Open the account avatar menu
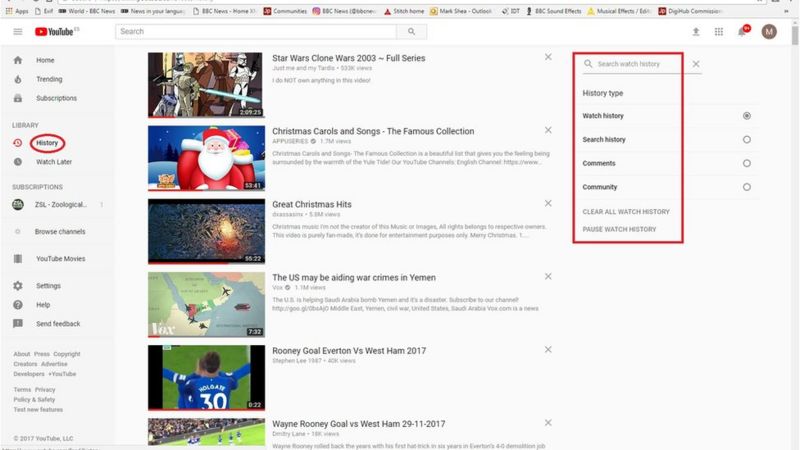 (769, 32)
